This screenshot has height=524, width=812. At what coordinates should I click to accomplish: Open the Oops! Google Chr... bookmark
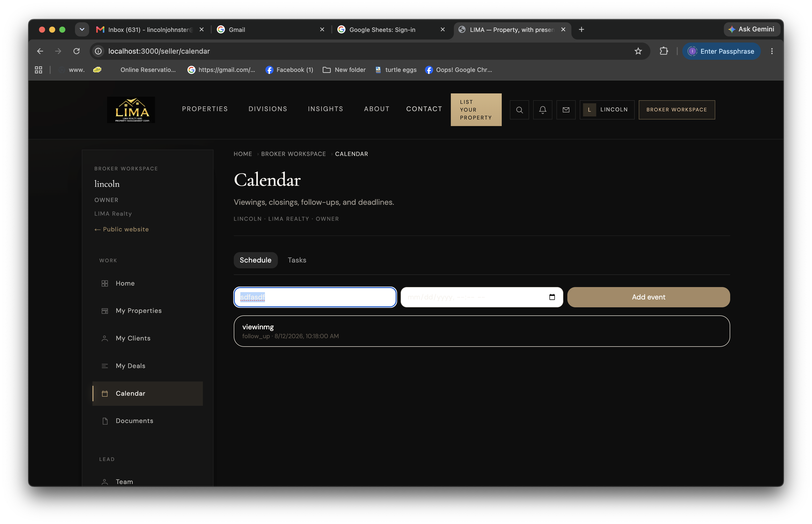459,70
